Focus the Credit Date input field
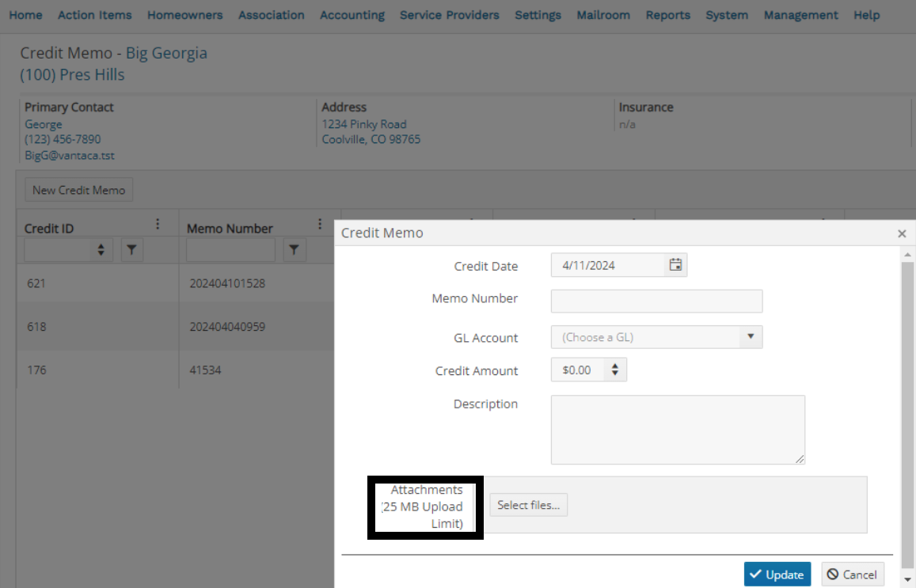The width and height of the screenshot is (916, 588). click(x=607, y=265)
